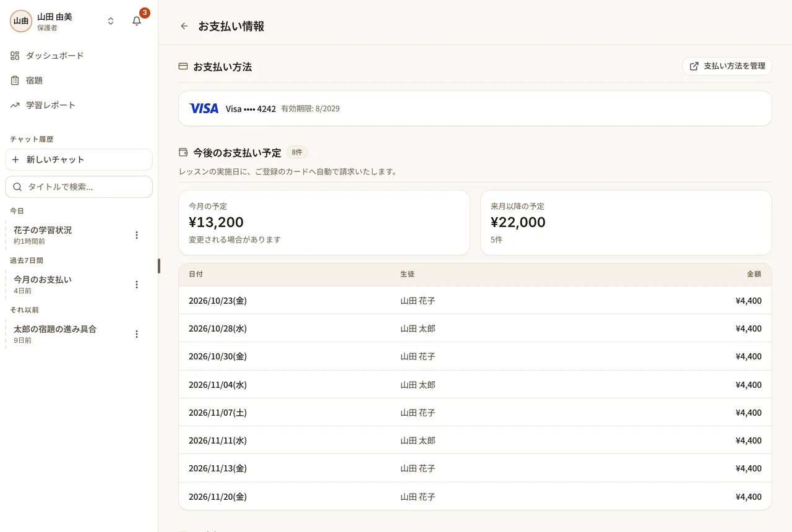
Task: Click the 山由 user avatar
Action: click(21, 21)
